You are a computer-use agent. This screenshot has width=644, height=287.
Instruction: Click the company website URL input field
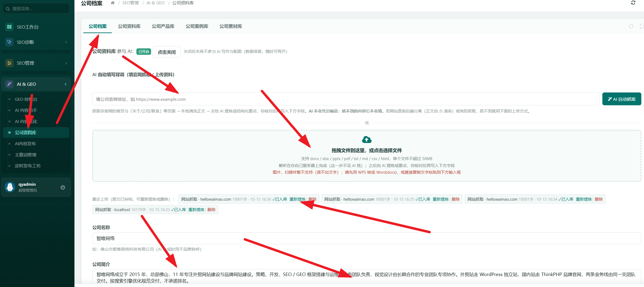[x=346, y=99]
